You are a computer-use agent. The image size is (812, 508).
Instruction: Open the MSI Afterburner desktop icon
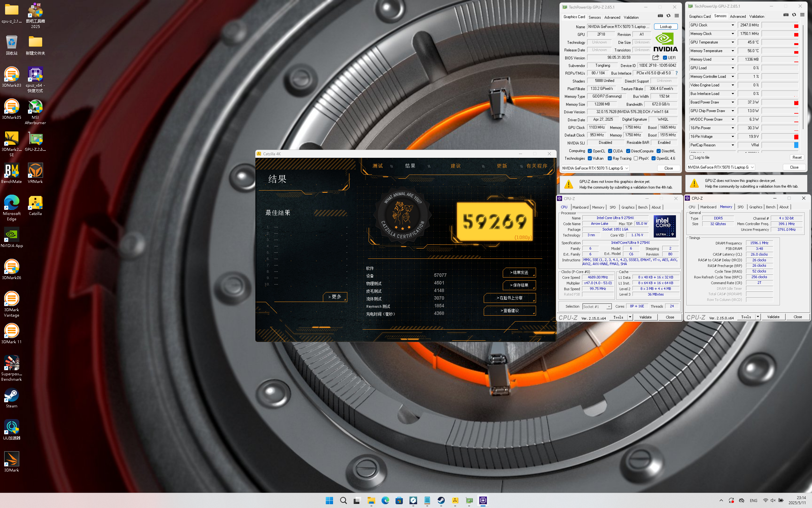(x=35, y=112)
